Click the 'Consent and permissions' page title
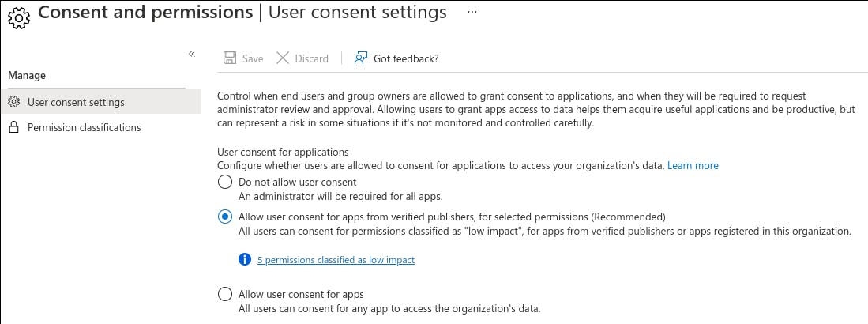This screenshot has height=324, width=868. click(x=145, y=12)
